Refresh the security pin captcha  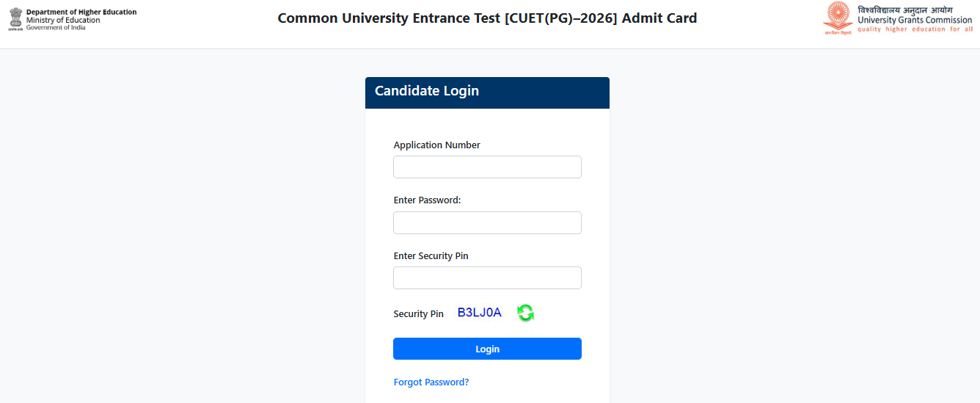click(x=525, y=313)
